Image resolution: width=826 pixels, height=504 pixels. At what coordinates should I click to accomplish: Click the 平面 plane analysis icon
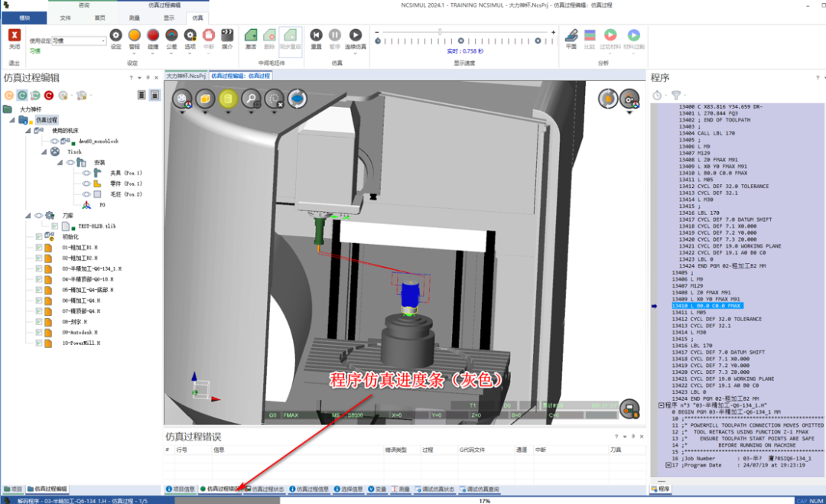tap(571, 35)
